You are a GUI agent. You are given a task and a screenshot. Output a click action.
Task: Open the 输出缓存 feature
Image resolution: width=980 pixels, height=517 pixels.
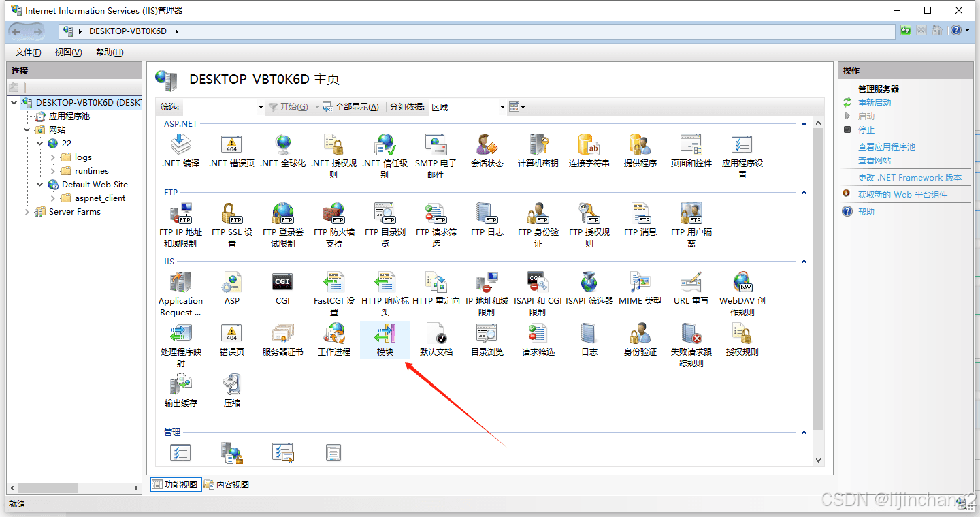(x=180, y=390)
